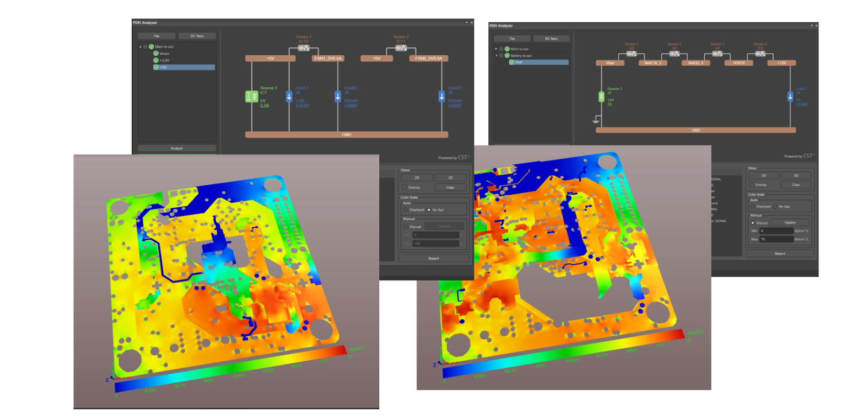
Task: Select Displayed radio in right window
Action: tap(752, 206)
